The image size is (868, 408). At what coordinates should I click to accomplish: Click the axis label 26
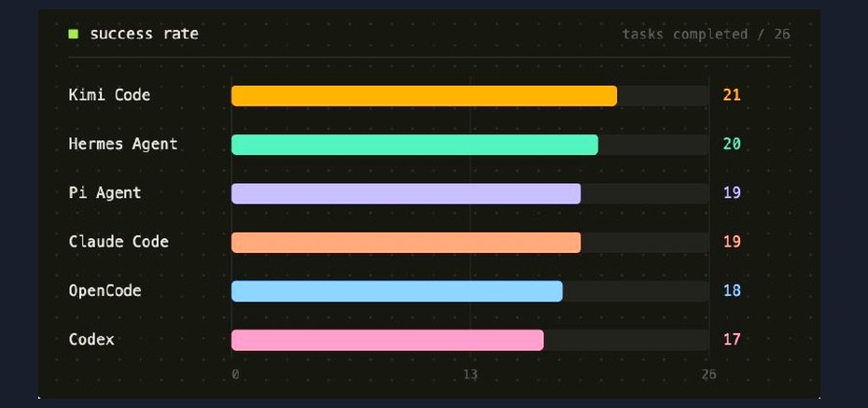coord(708,374)
